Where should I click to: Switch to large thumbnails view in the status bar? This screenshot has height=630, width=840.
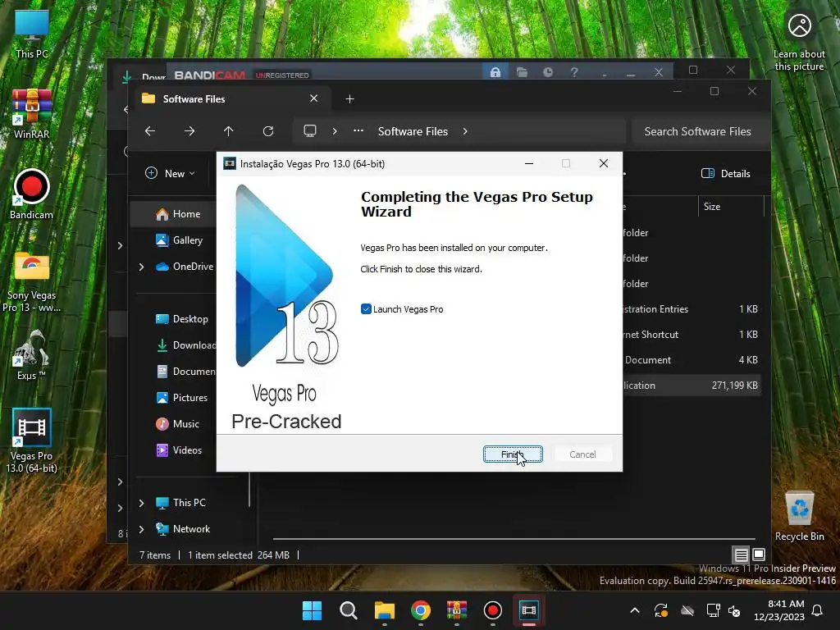pyautogui.click(x=759, y=555)
